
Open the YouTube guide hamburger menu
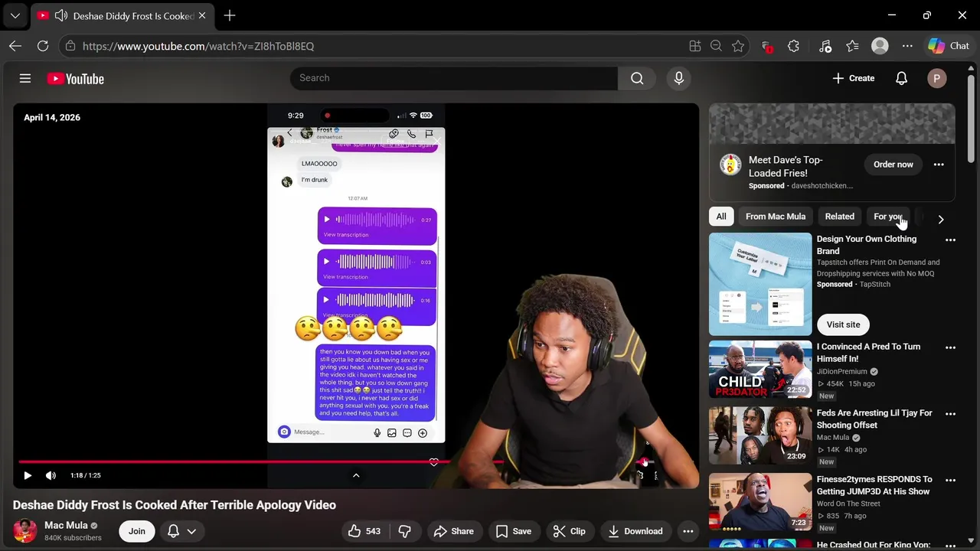pyautogui.click(x=25, y=78)
